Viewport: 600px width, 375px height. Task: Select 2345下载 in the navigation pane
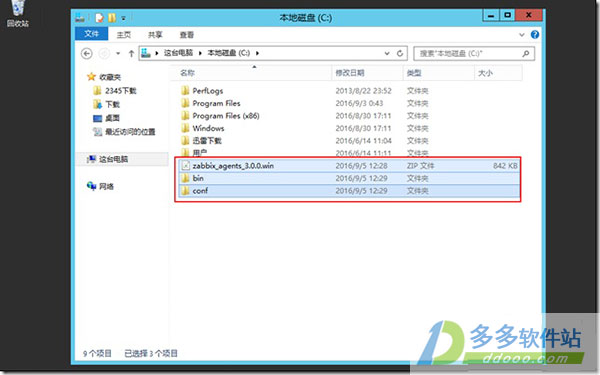point(121,91)
